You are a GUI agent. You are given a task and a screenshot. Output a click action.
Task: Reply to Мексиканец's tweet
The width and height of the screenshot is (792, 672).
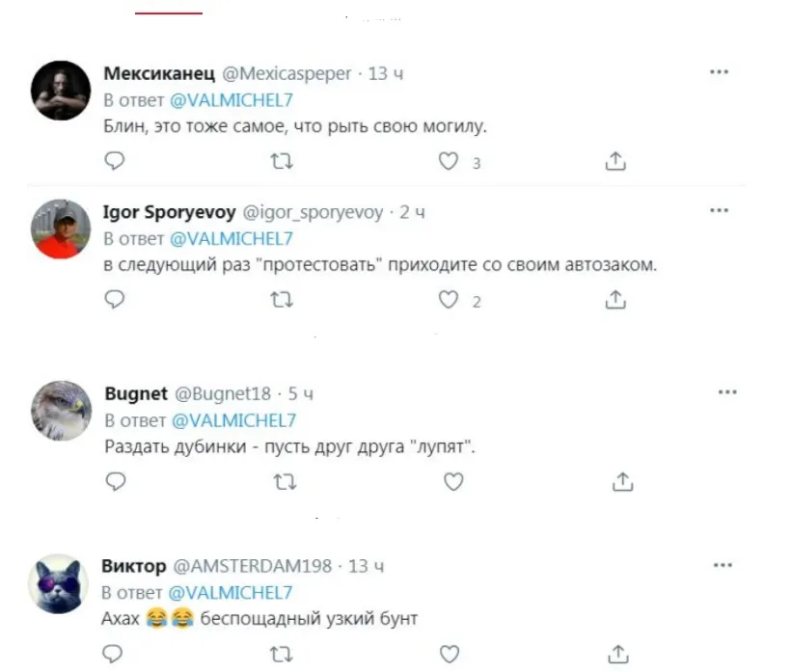(x=114, y=163)
